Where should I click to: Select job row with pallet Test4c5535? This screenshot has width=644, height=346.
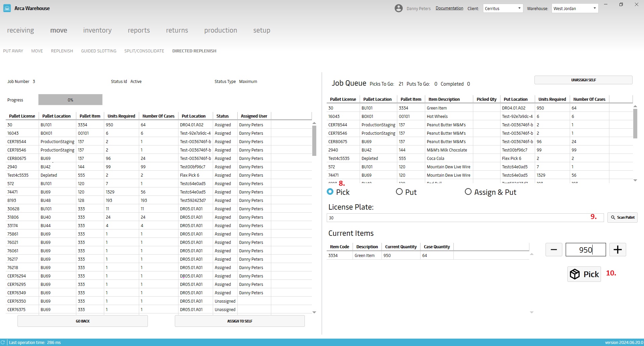point(159,175)
